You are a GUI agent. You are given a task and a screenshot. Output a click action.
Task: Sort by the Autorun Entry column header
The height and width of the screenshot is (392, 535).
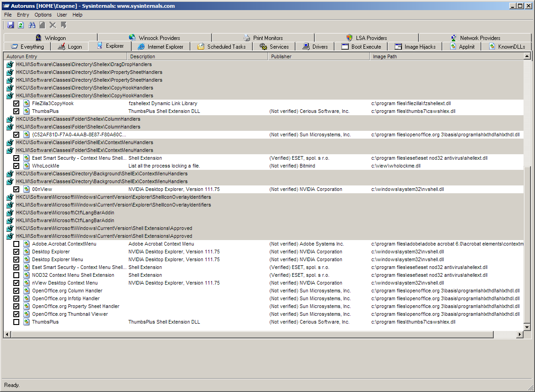point(65,56)
